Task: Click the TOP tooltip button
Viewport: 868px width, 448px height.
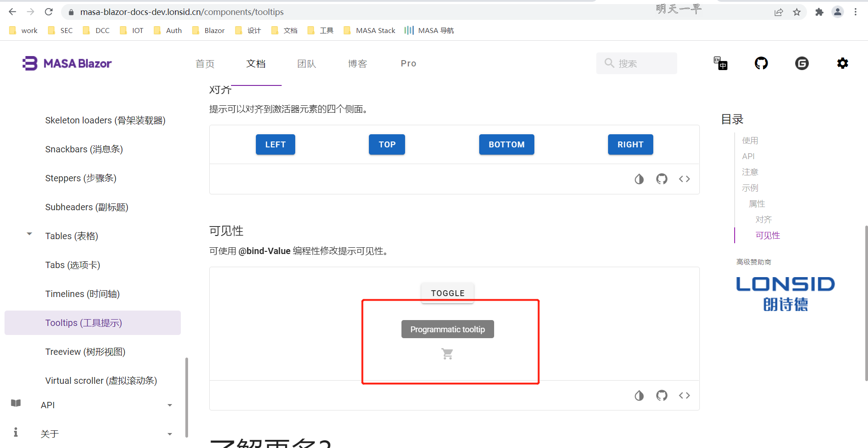Action: (387, 145)
